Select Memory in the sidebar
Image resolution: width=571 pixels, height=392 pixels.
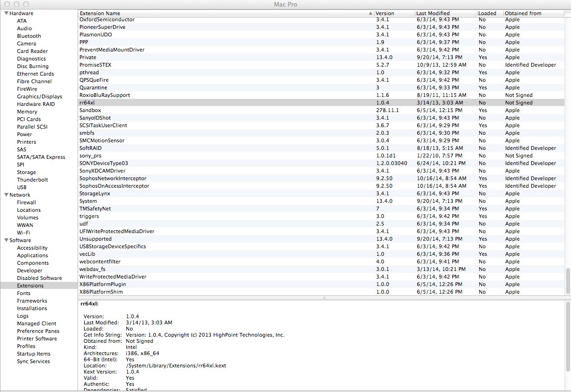(27, 112)
